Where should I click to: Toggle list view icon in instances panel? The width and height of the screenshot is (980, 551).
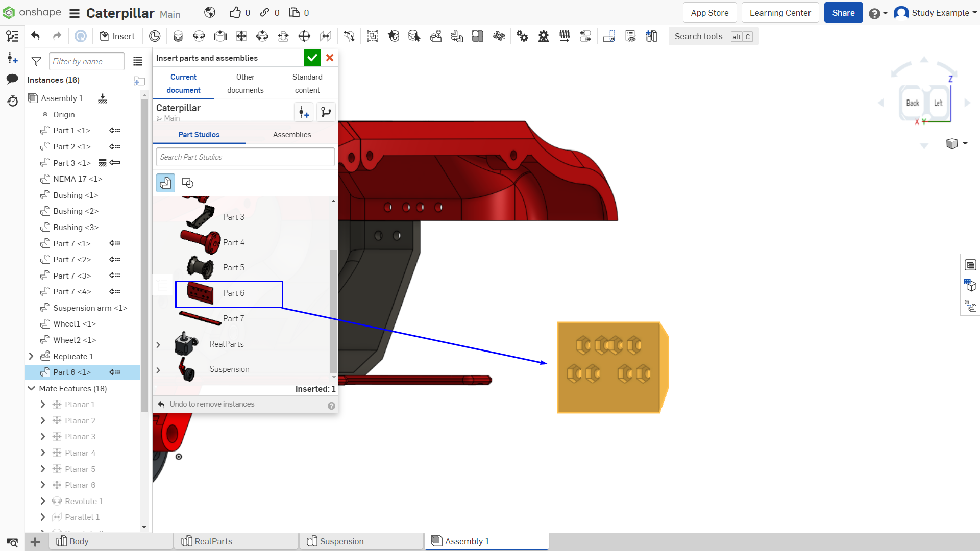click(x=138, y=61)
